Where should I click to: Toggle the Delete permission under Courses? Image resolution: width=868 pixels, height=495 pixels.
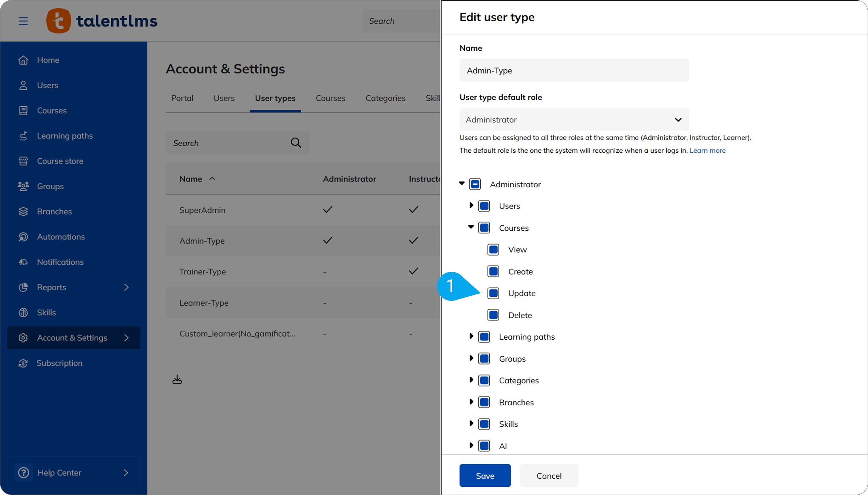493,315
